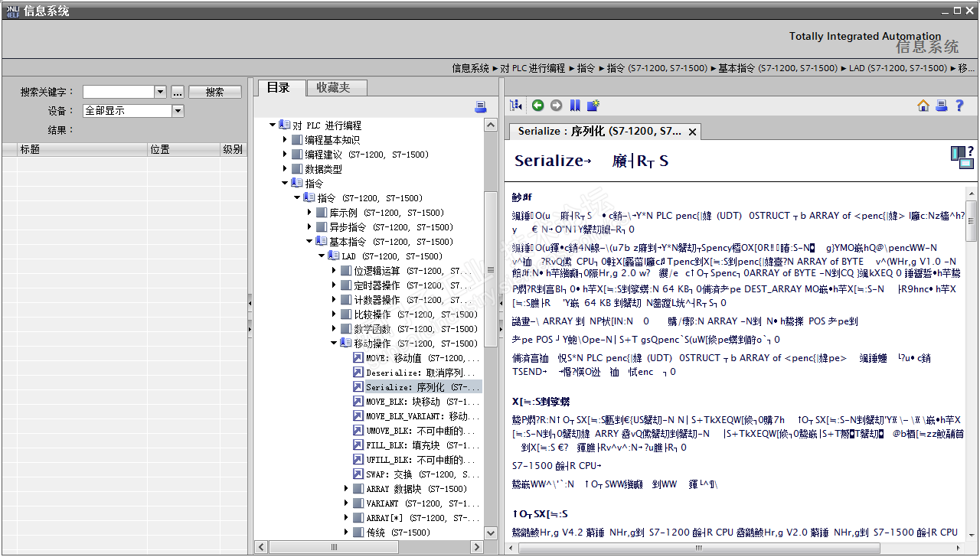Click the ellipsis button beside search field
This screenshot has height=557, width=980.
point(178,92)
